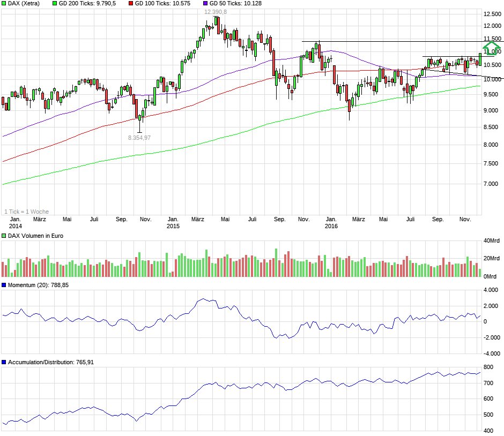Click the green upward arrow annotation

[492, 48]
